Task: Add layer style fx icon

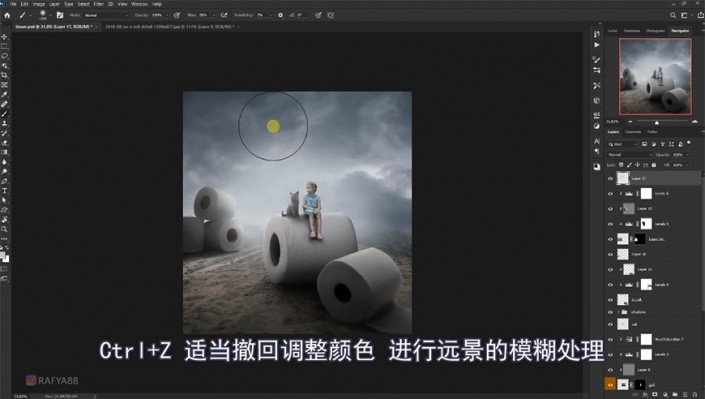Action: [645, 395]
